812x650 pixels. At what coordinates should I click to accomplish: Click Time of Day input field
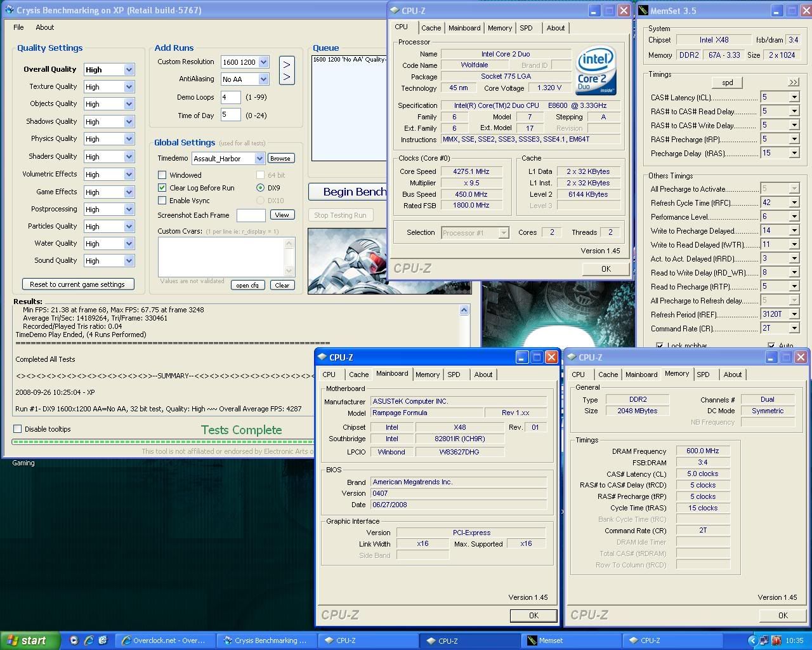[230, 115]
